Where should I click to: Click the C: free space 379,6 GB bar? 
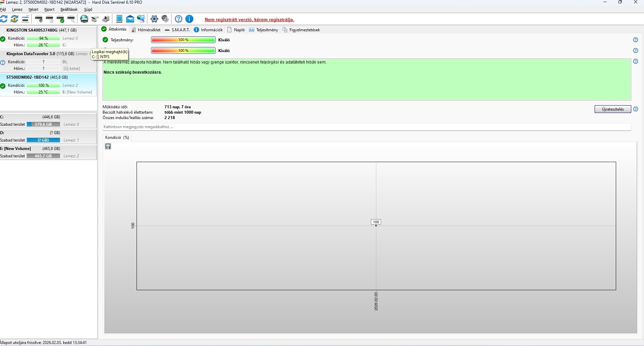pos(43,124)
